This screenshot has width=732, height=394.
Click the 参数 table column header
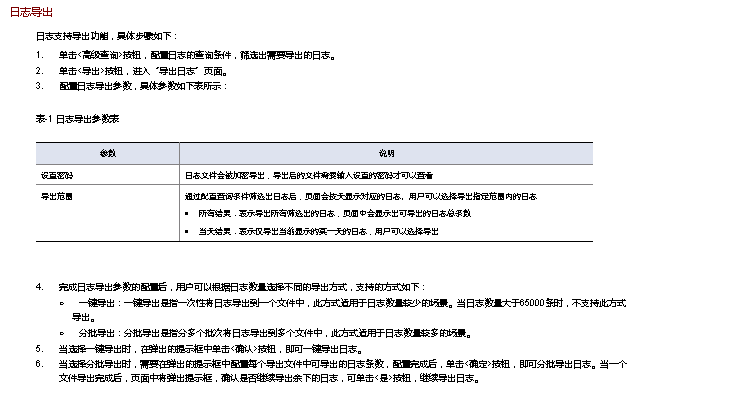(107, 153)
